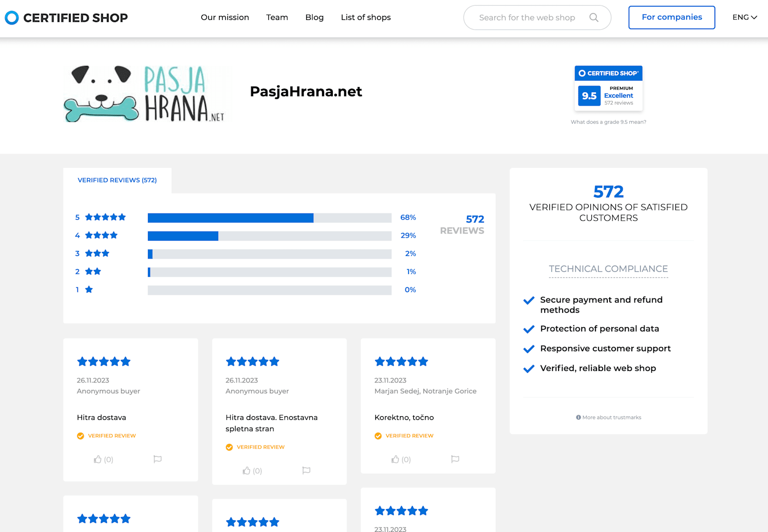Viewport: 768px width, 532px height.
Task: Report the 'Enostavna spletna stran' review flag
Action: click(306, 471)
